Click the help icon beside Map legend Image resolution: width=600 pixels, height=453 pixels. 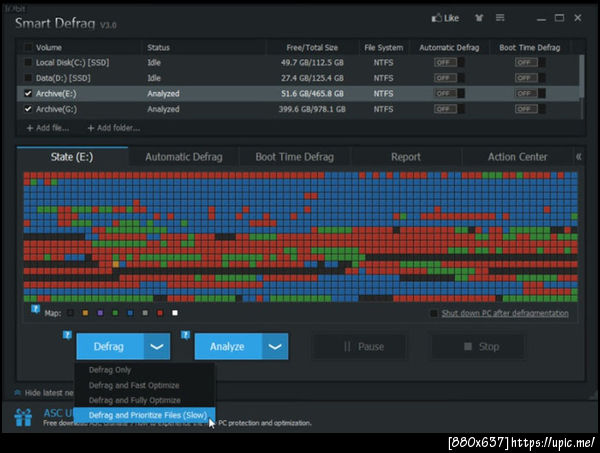coord(35,308)
